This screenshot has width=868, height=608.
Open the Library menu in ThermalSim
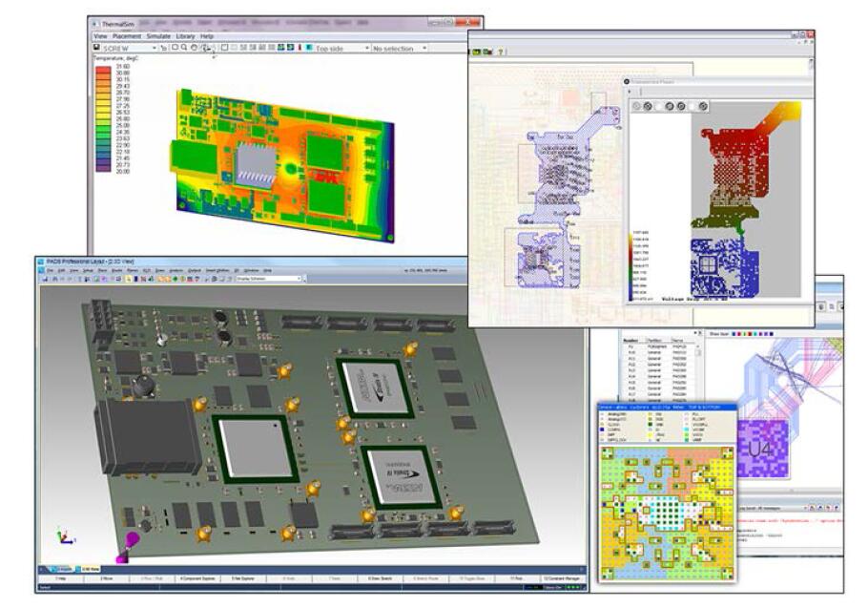click(185, 36)
